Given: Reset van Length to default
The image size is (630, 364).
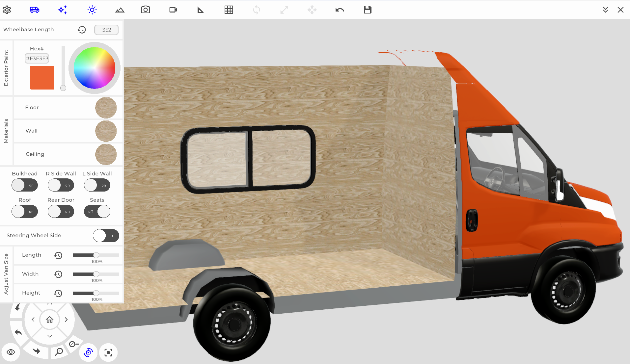Looking at the screenshot, I should point(58,255).
